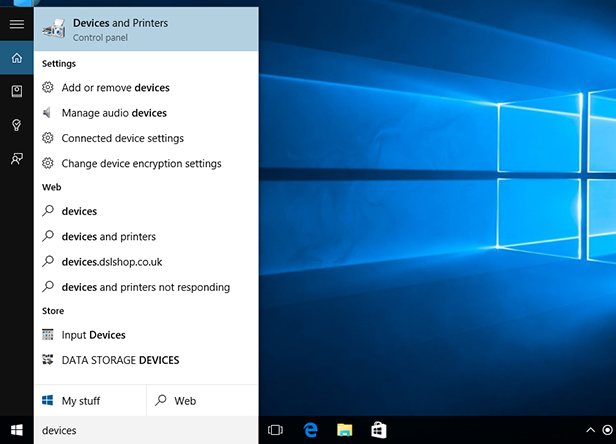
Task: Click the lightbulb Reminders icon
Action: [16, 125]
